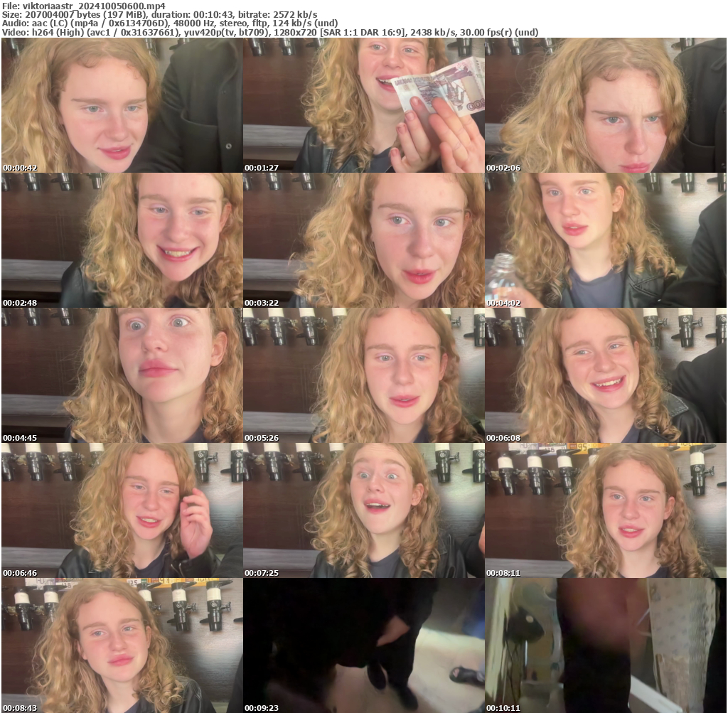Select the frame showing the banknote at 00:01:27

(x=363, y=105)
